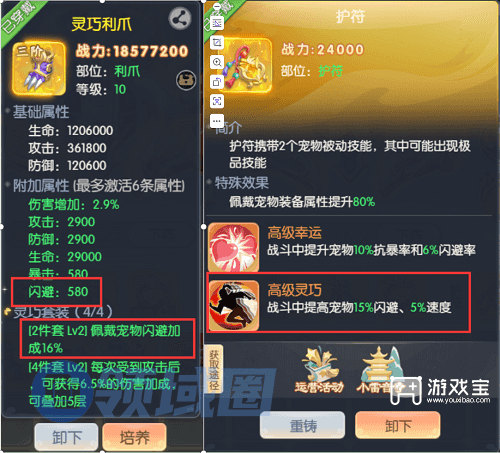Click the gray 卸下 button under the claw
This screenshot has height=453, width=500.
coord(66,437)
